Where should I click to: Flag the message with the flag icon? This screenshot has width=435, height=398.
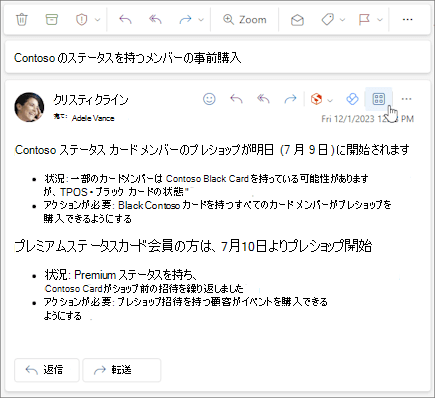(364, 20)
